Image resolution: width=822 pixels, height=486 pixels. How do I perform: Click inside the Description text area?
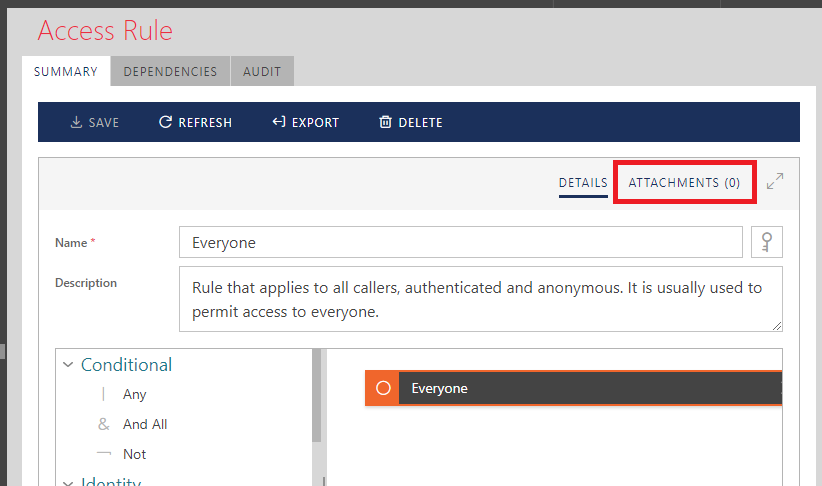[x=480, y=298]
